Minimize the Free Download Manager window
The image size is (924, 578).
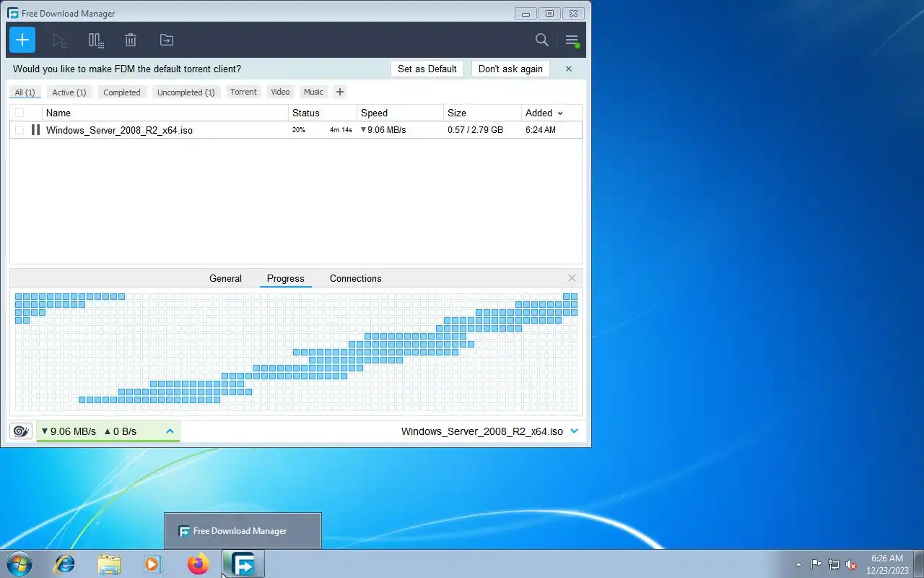pos(526,13)
